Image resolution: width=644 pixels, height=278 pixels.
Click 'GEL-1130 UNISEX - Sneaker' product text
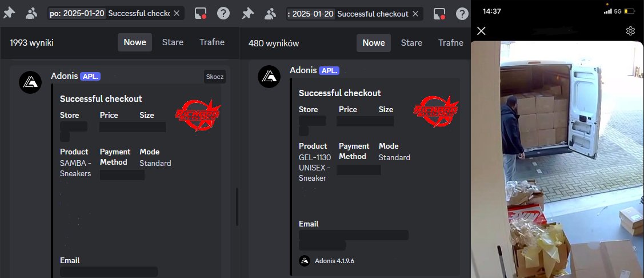point(315,168)
